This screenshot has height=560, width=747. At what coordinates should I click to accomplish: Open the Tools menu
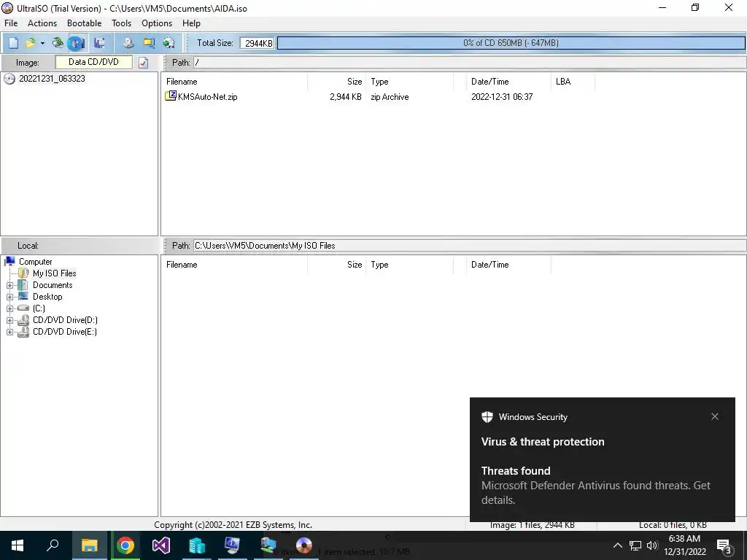(x=122, y=23)
